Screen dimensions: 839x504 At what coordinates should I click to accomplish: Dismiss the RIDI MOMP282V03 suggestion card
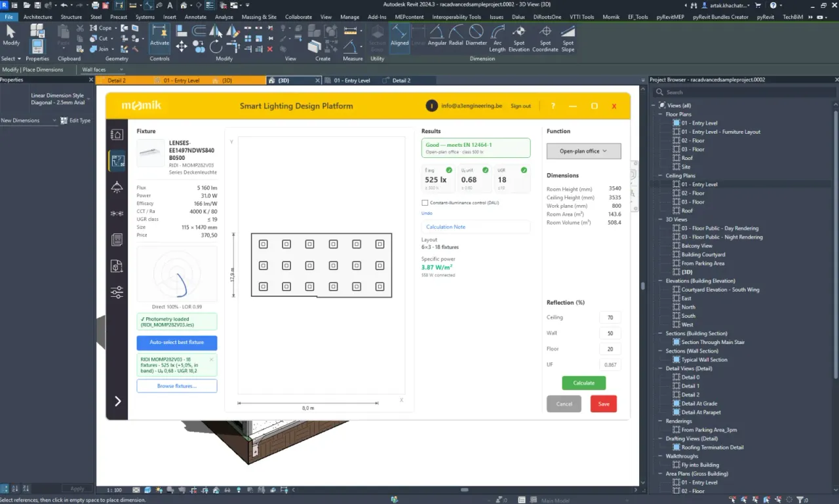tap(211, 359)
